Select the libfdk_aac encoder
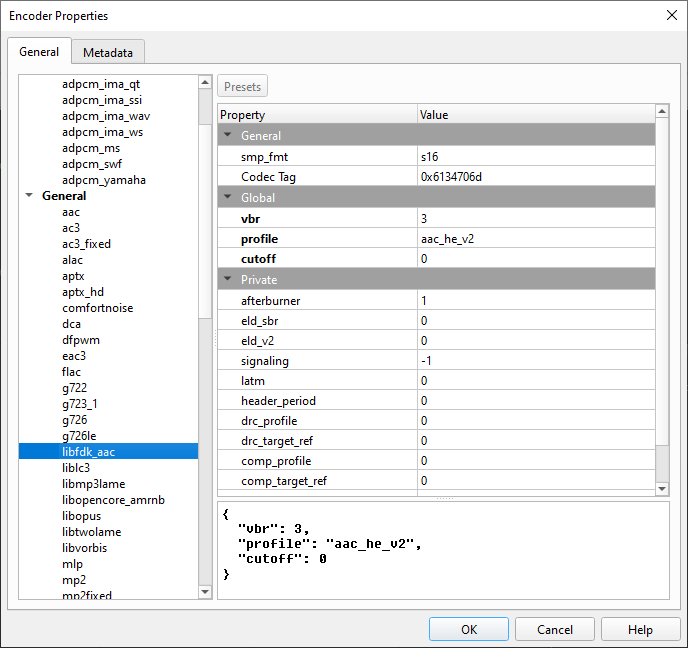Image resolution: width=688 pixels, height=648 pixels. pyautogui.click(x=108, y=452)
